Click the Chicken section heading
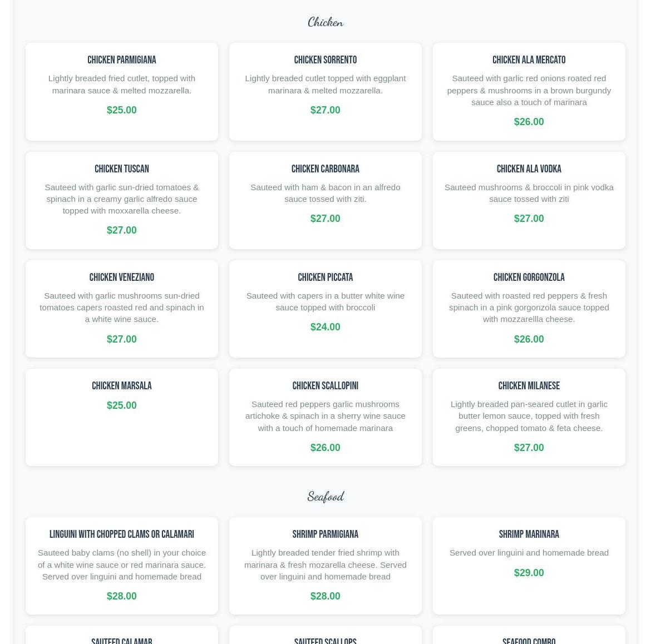651x644 pixels. pos(325,22)
